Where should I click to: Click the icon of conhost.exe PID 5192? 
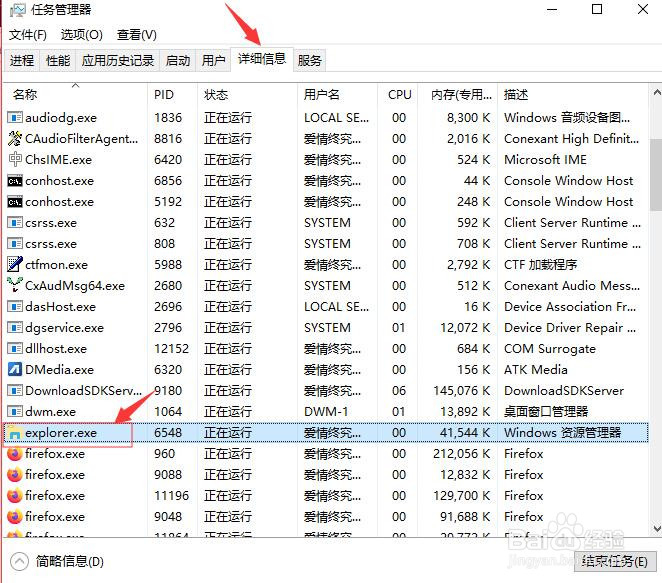click(15, 202)
